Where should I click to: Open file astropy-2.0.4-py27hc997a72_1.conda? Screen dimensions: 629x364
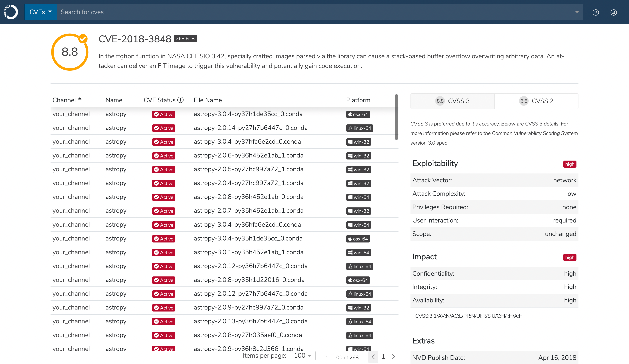click(248, 183)
